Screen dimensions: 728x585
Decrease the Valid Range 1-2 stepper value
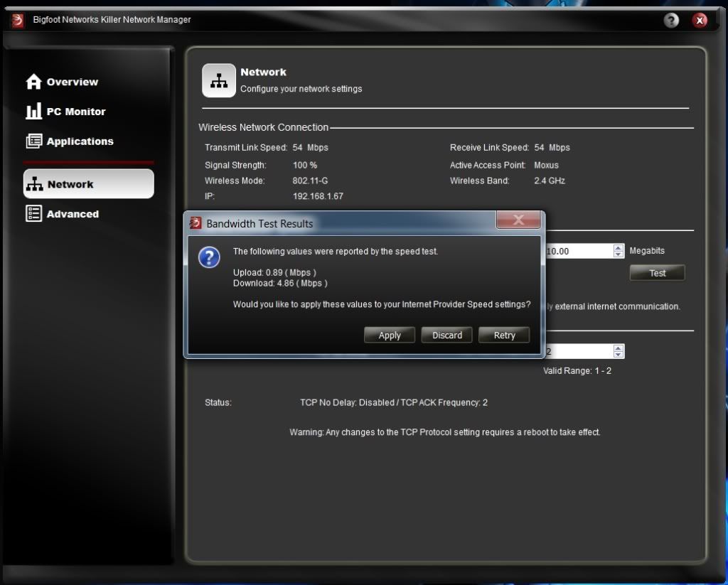618,355
